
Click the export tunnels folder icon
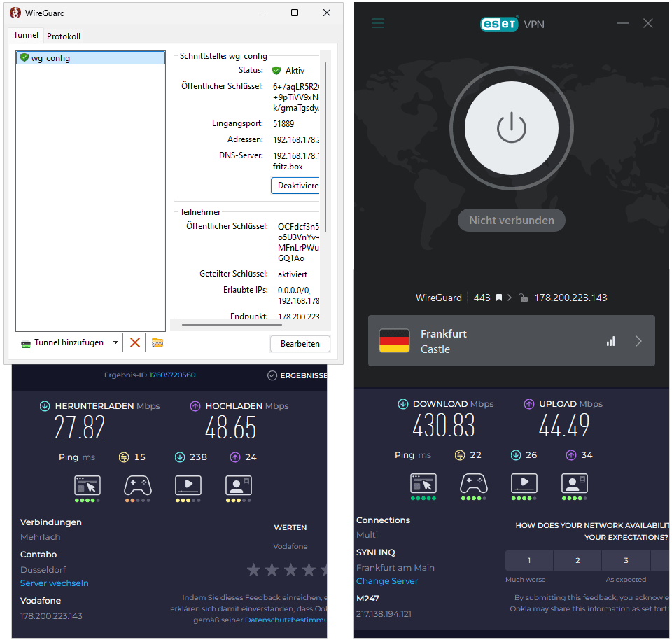pyautogui.click(x=157, y=342)
